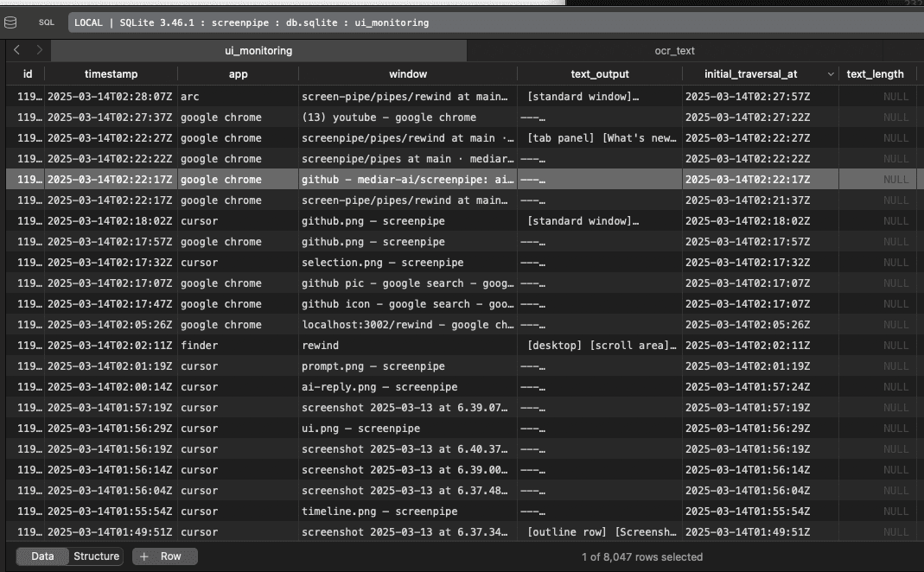Click the back navigation arrow
924x572 pixels.
click(15, 51)
